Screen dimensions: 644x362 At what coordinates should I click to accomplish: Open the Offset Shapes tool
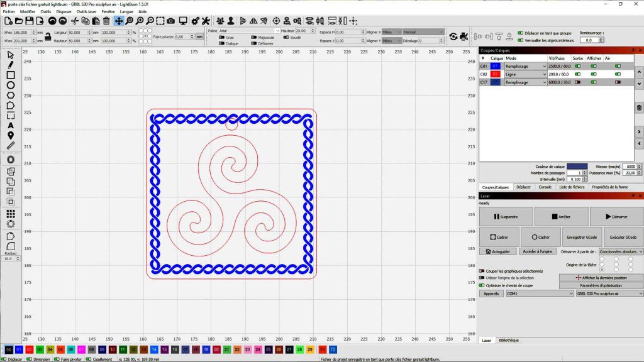(11, 160)
